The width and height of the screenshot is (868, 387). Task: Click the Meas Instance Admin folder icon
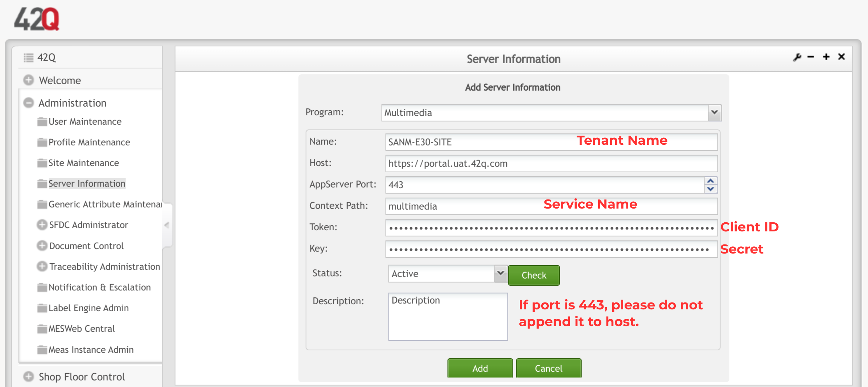point(42,349)
